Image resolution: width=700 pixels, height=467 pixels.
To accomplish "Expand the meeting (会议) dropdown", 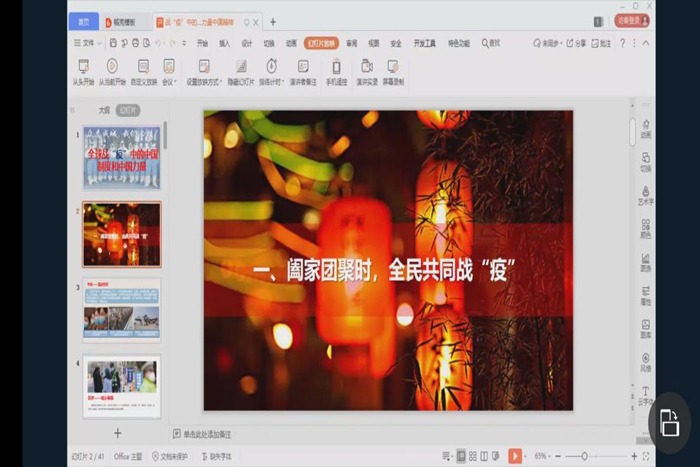I will tap(169, 70).
